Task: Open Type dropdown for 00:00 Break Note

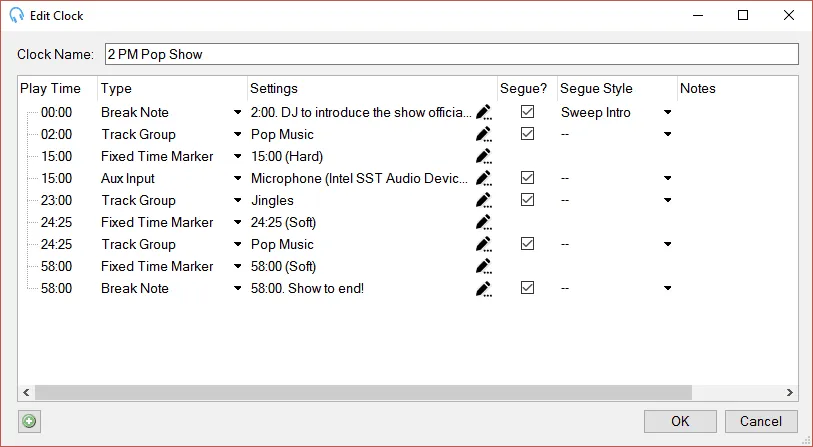Action: pos(237,113)
